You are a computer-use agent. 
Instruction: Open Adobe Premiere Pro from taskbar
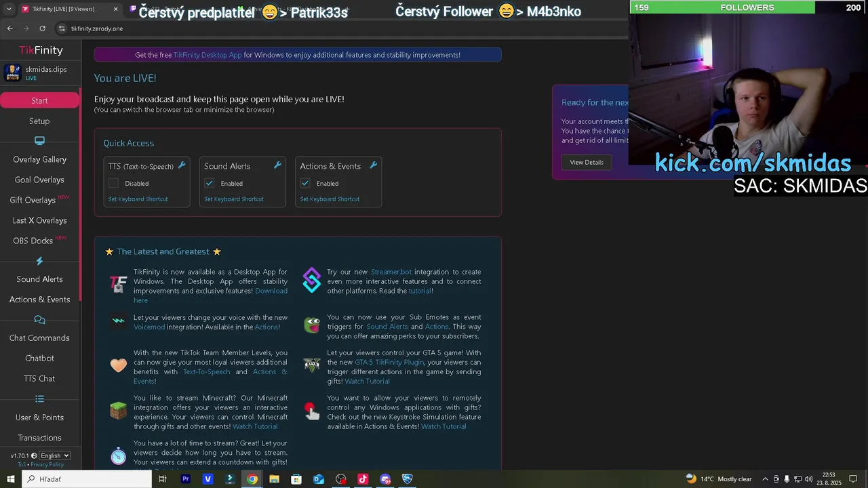tap(185, 479)
